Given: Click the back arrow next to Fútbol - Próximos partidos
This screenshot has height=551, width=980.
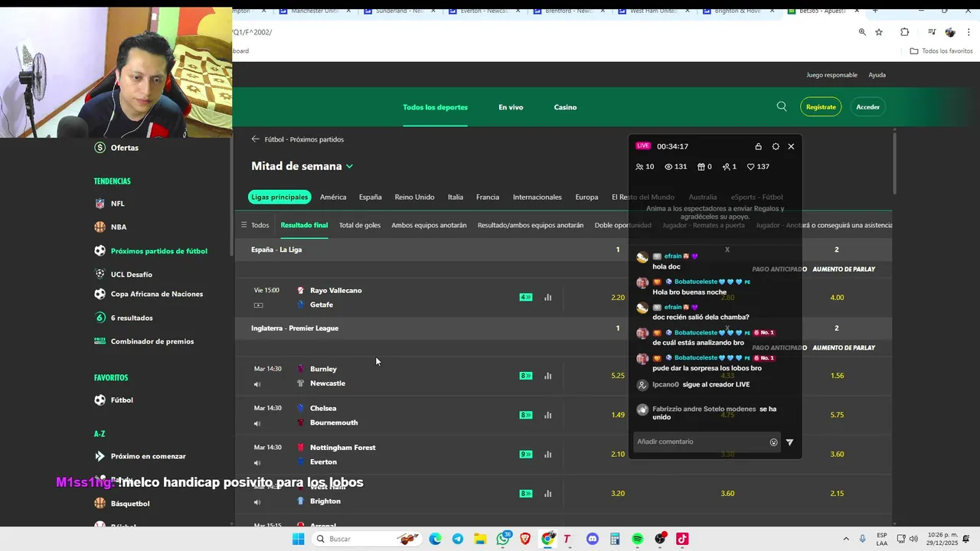Looking at the screenshot, I should [256, 139].
